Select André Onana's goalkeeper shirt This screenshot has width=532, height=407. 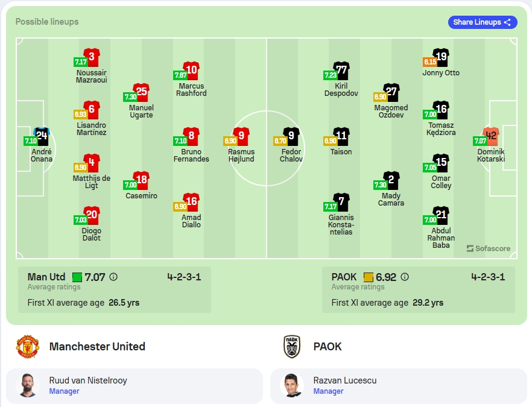[x=42, y=136]
